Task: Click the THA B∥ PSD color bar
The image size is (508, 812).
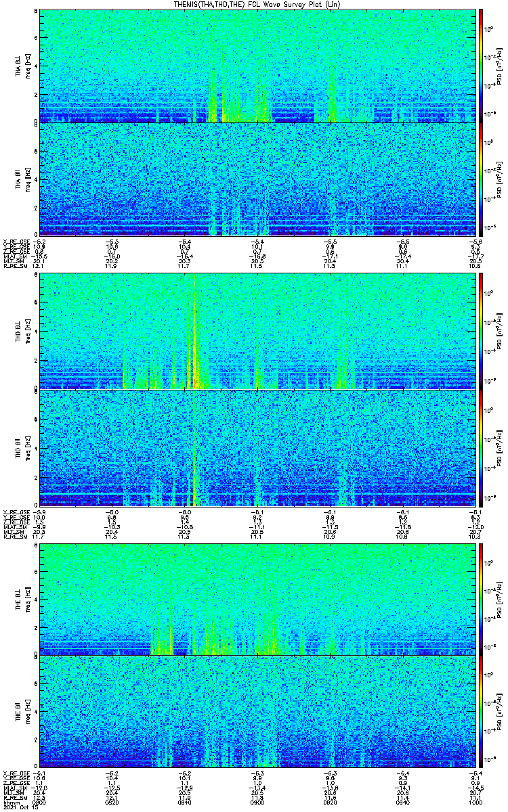Action: pyautogui.click(x=481, y=179)
